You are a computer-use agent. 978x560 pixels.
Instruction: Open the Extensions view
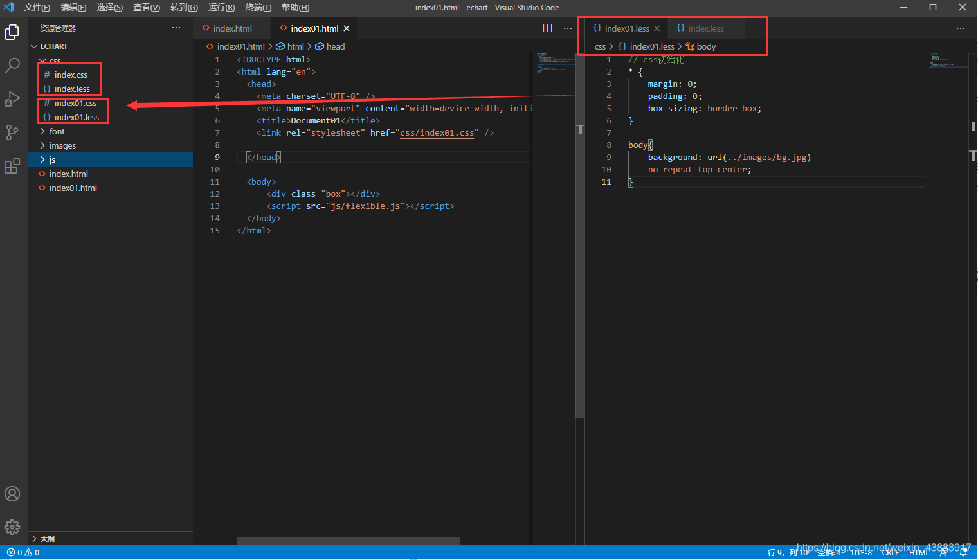pyautogui.click(x=12, y=166)
